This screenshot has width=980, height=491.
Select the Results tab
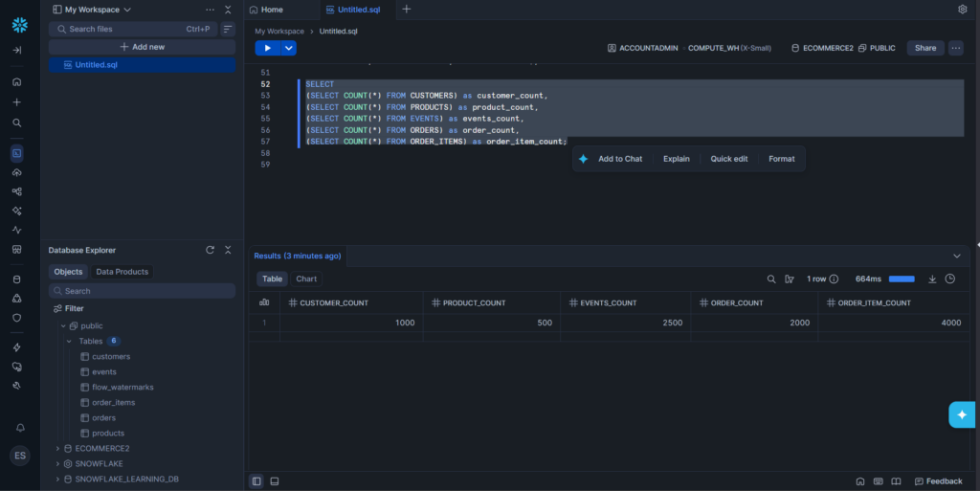coord(298,257)
